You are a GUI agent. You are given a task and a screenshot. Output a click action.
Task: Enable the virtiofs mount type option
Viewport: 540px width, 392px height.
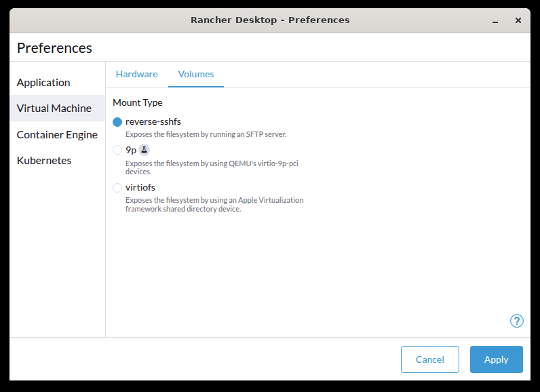click(117, 188)
